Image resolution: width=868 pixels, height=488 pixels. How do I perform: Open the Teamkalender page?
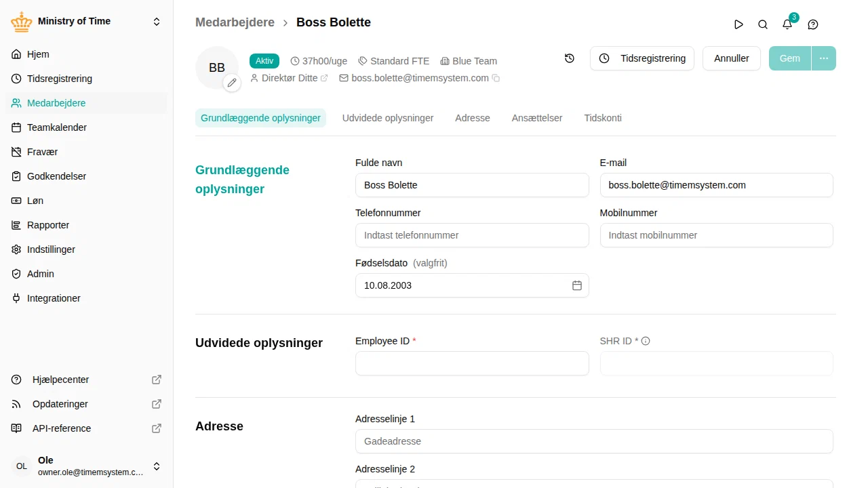coord(86,127)
